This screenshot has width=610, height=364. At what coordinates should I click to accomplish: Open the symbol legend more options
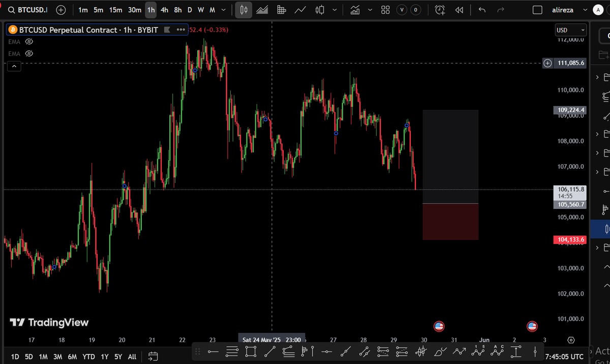(181, 30)
